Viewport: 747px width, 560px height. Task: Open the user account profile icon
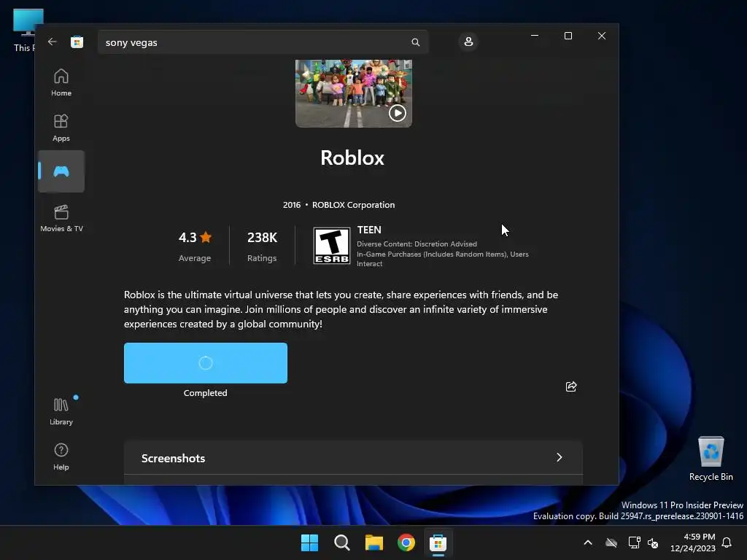468,42
